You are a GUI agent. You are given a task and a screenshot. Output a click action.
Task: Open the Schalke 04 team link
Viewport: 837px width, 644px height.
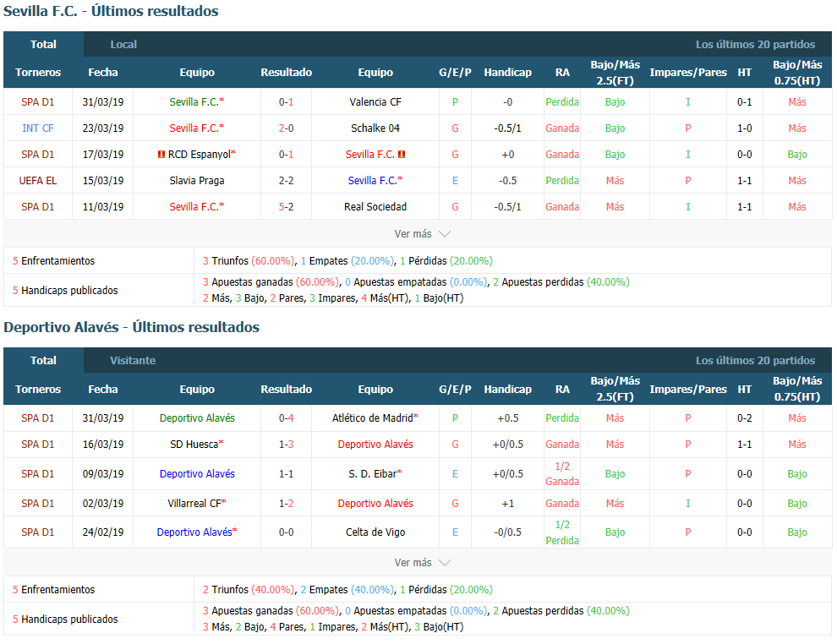coord(375,128)
